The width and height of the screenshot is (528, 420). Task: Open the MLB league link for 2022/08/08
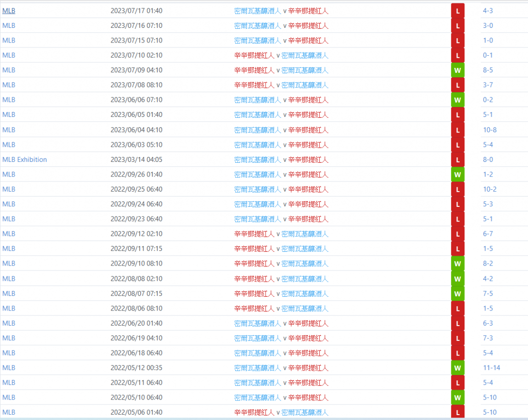(x=9, y=279)
